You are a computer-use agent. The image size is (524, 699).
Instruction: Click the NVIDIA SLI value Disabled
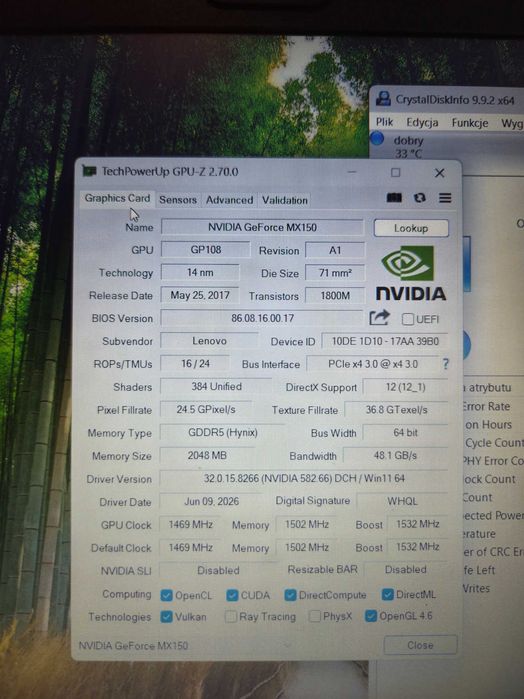(x=218, y=570)
